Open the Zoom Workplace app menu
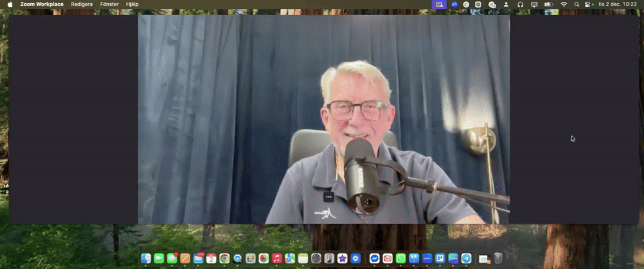Viewport: 644px width, 269px height. click(x=42, y=4)
